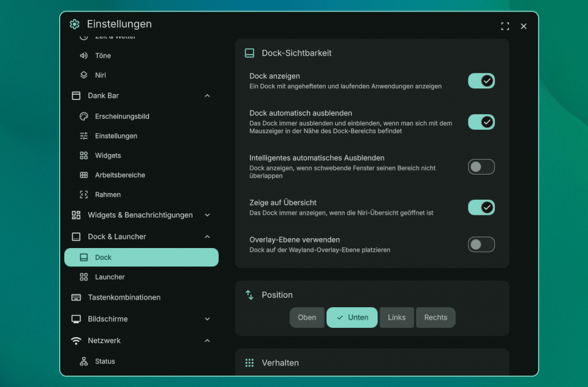This screenshot has width=588, height=387.
Task: Click the Widgets icon under Dank Bar
Action: (84, 155)
